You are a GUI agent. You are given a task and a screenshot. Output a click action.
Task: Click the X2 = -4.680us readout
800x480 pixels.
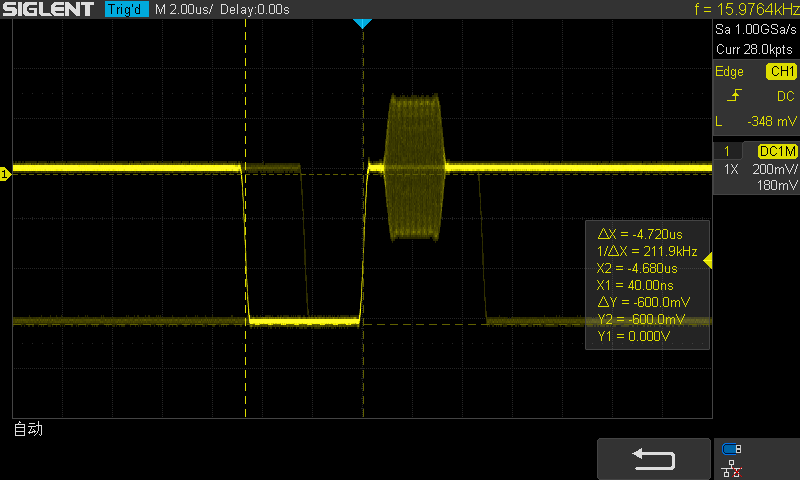click(637, 268)
